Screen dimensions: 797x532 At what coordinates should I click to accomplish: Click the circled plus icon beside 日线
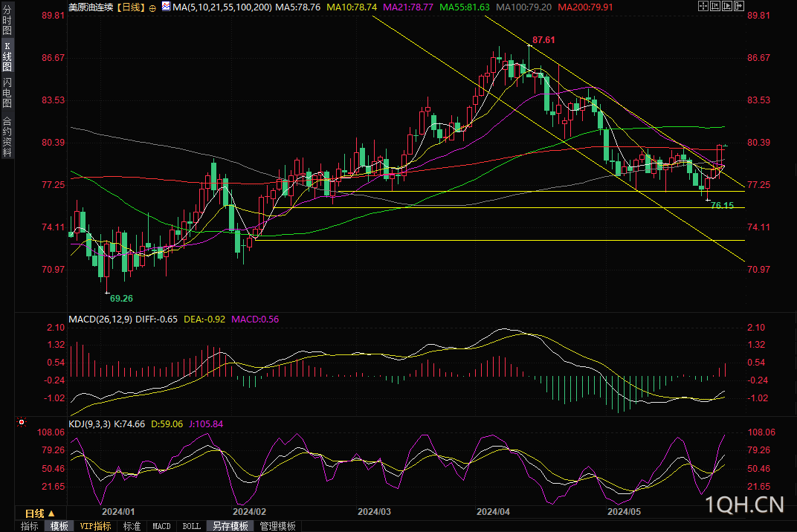tap(152, 8)
